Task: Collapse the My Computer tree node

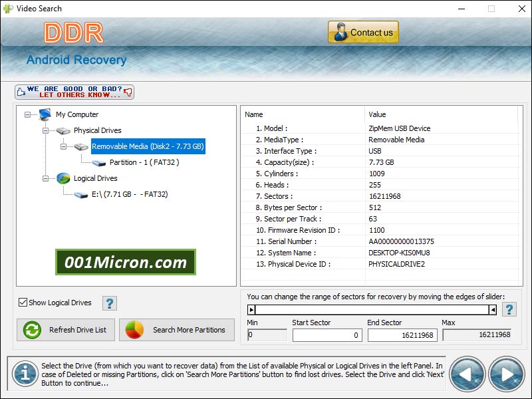Action: [x=27, y=114]
